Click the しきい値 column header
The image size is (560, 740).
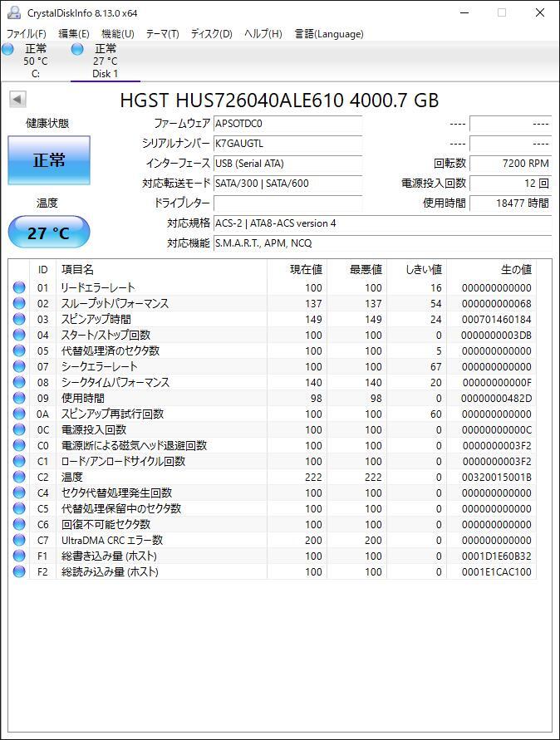click(416, 269)
